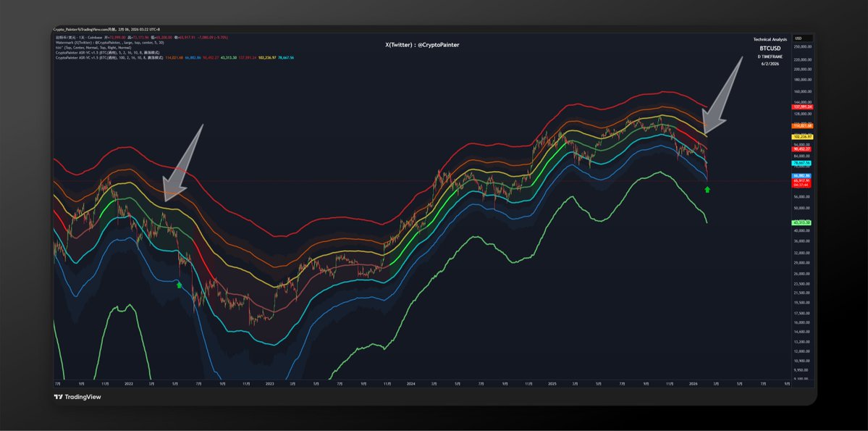Viewport: 868px width, 431px height.
Task: Click the Coinbase symbol legend title
Action: pos(80,38)
